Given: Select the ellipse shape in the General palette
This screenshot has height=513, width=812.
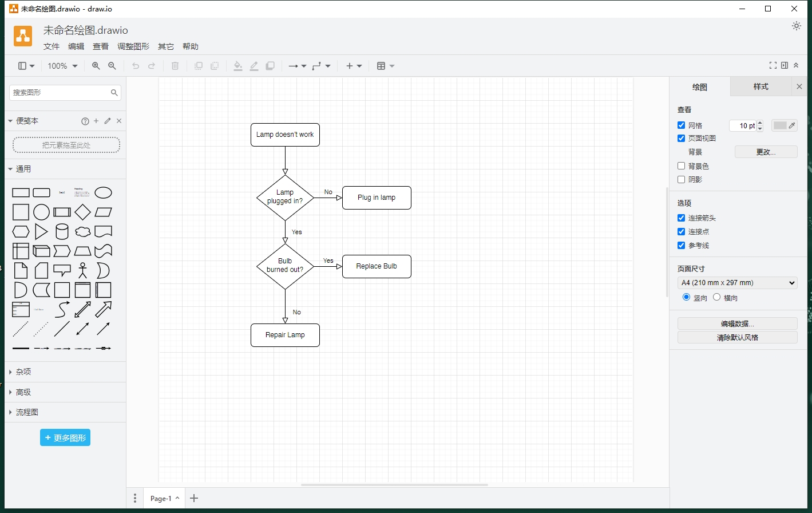Looking at the screenshot, I should pos(103,192).
